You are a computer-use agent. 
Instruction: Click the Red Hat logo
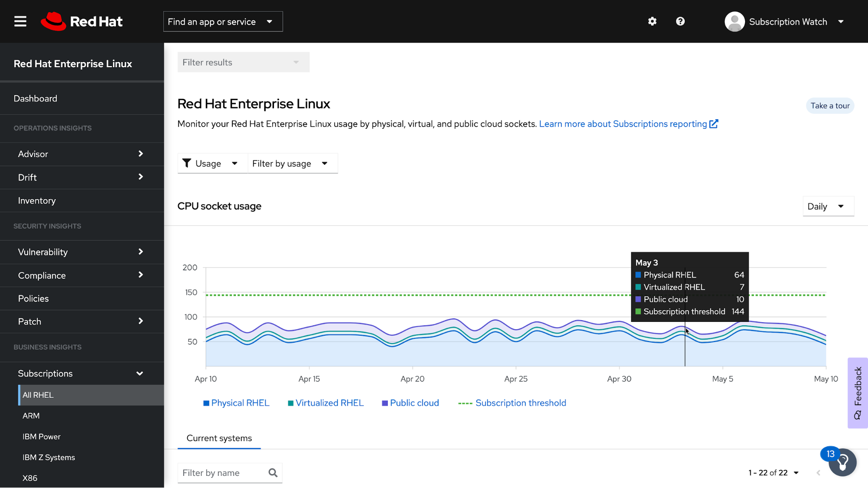(x=82, y=21)
